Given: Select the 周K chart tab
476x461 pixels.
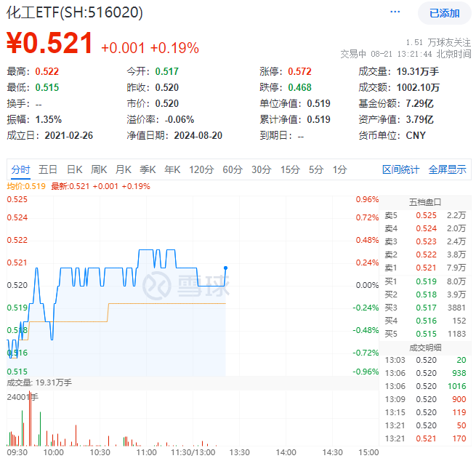Looking at the screenshot, I should pos(99,169).
